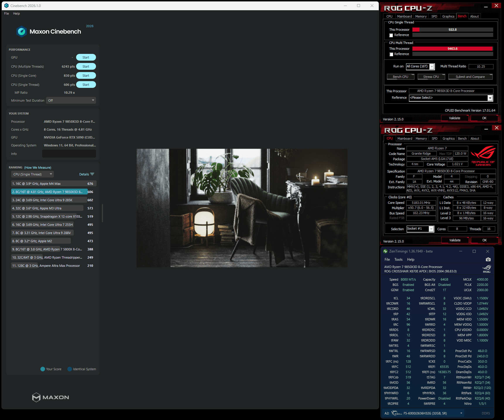
Task: Click Submit and Compare button
Action: coord(470,77)
